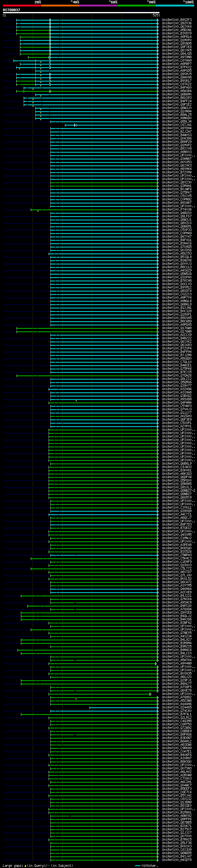
Task: Select hit label UniRef100_A2CCX9
Action: coord(176,335)
